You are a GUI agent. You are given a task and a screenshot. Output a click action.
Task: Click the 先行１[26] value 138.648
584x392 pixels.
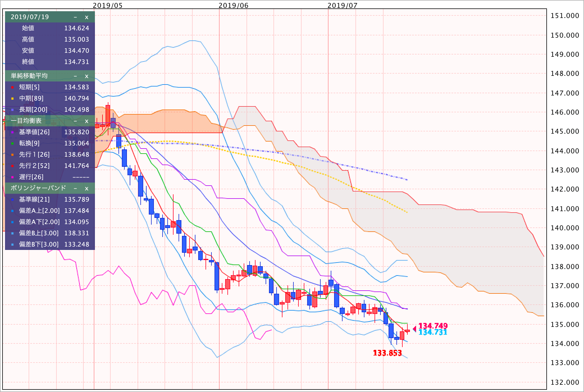point(77,154)
